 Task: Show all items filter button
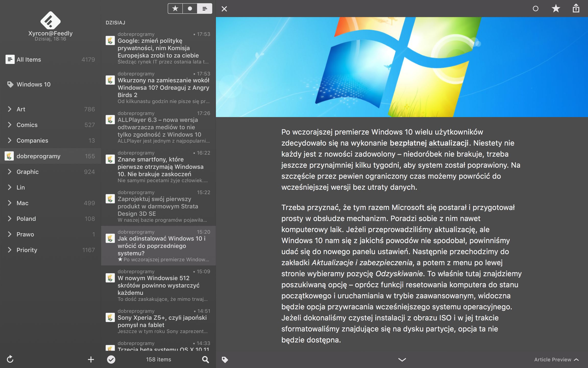point(205,9)
